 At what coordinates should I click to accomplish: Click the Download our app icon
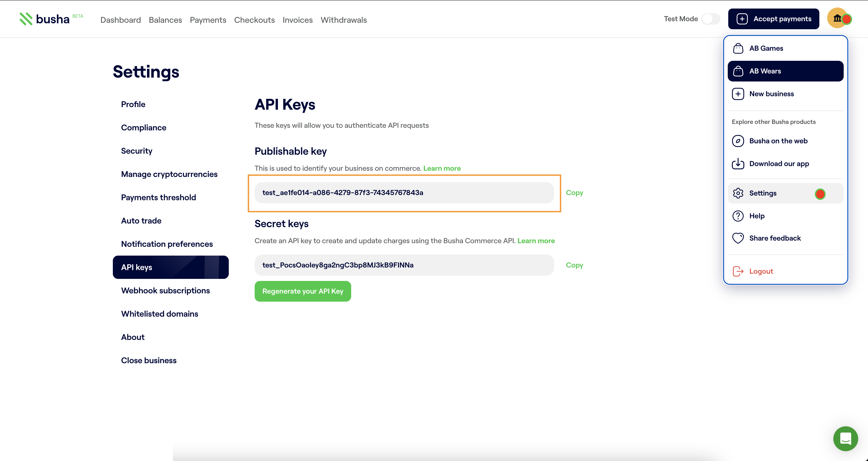738,164
